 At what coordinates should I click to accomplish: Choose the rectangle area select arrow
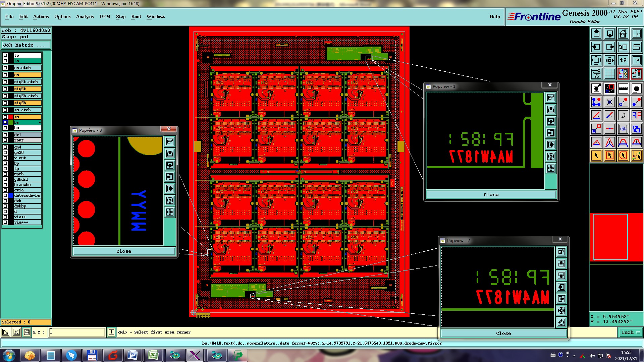pos(609,156)
